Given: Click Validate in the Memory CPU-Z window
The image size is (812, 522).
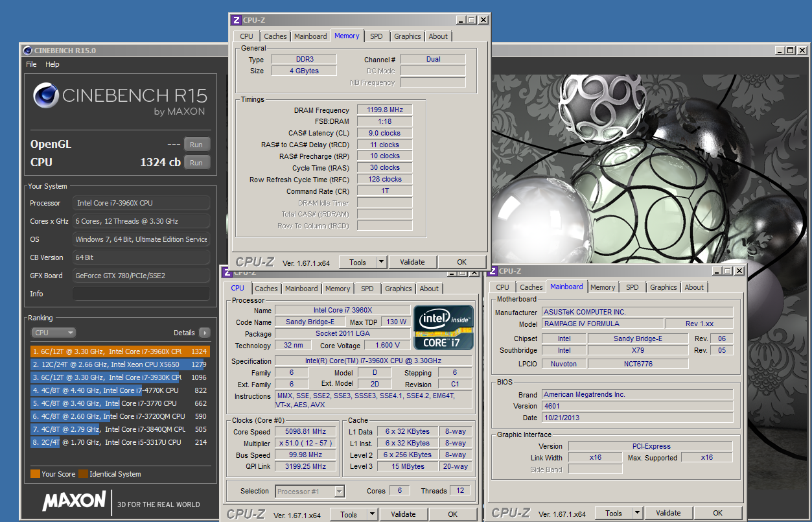Looking at the screenshot, I should click(x=413, y=263).
